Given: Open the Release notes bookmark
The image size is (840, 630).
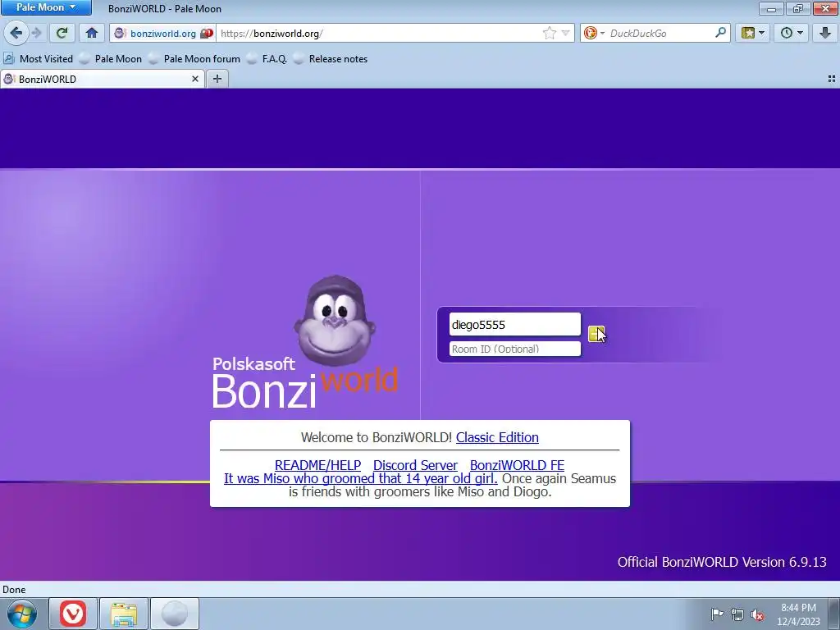Looking at the screenshot, I should (x=331, y=59).
